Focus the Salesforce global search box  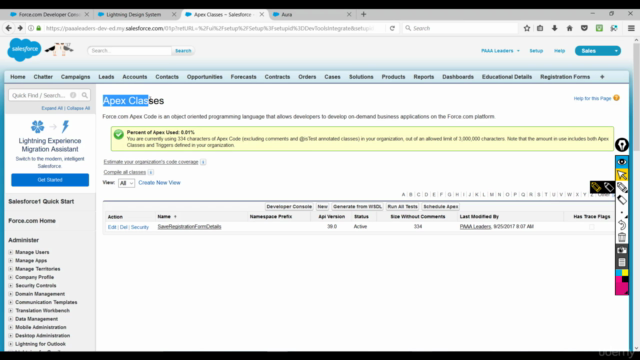[129, 51]
